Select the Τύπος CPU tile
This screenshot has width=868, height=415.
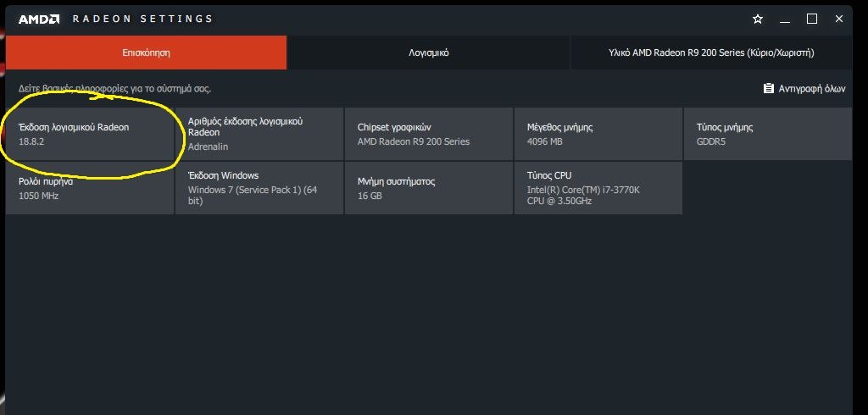pyautogui.click(x=598, y=188)
